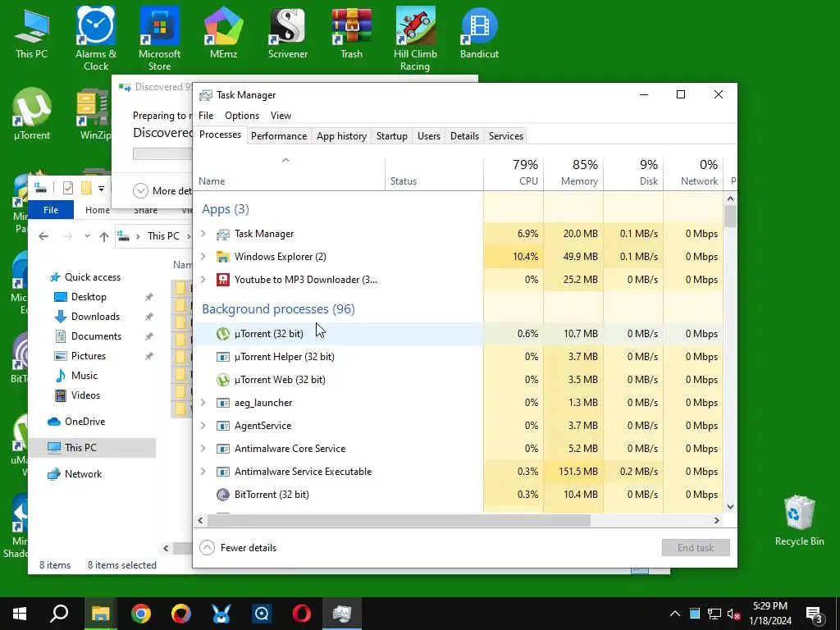Sort processes by CPU column
Screen dimensions: 840x630
(514, 172)
